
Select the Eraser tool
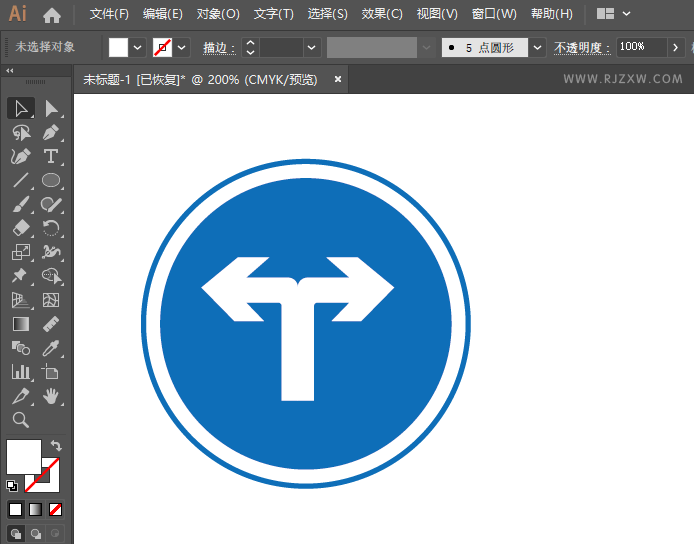21,228
